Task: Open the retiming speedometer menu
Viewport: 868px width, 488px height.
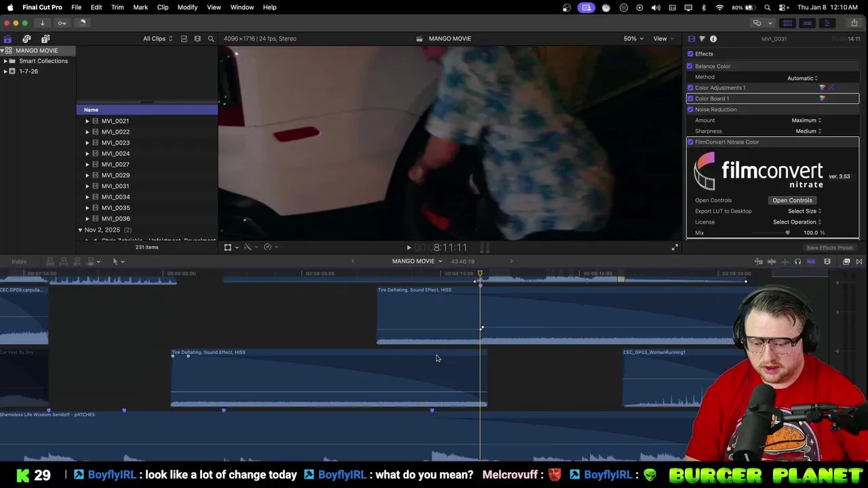Action: click(269, 247)
